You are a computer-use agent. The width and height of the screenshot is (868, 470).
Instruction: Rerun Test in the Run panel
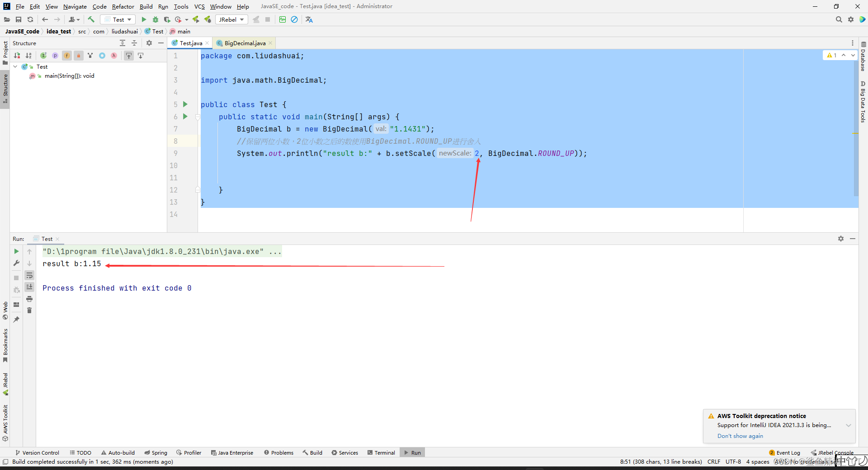pyautogui.click(x=16, y=251)
